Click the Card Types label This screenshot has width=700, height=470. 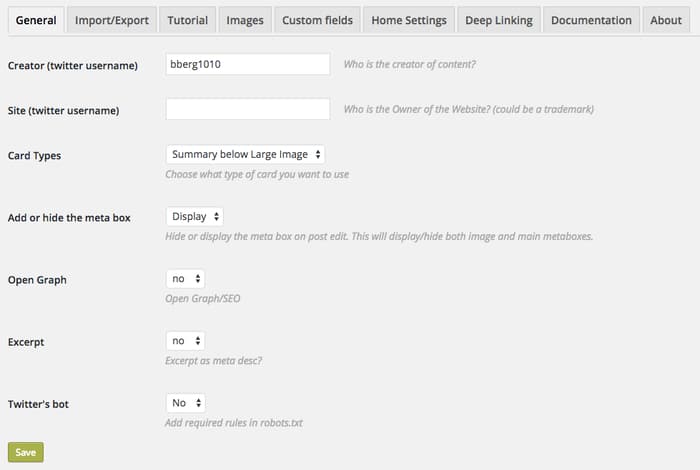[34, 156]
